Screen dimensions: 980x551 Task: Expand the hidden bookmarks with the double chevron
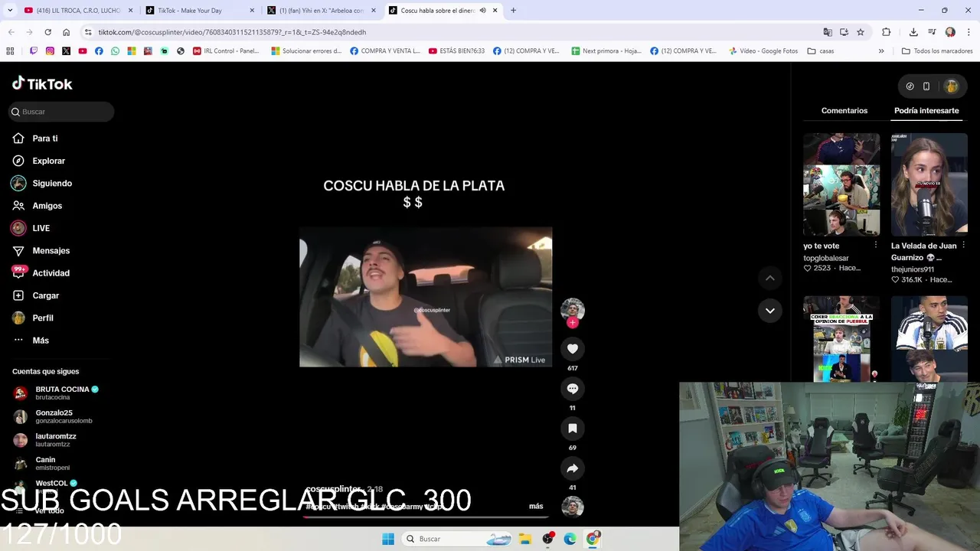click(x=881, y=51)
